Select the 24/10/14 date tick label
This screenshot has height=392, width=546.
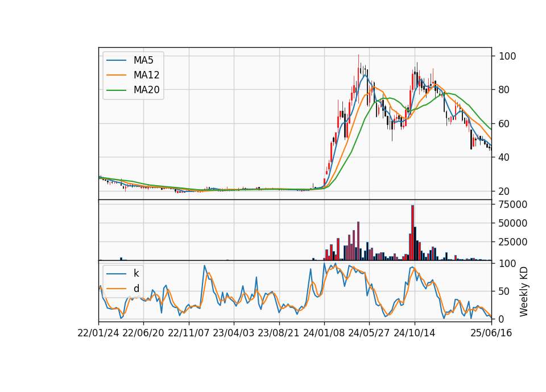click(x=415, y=333)
